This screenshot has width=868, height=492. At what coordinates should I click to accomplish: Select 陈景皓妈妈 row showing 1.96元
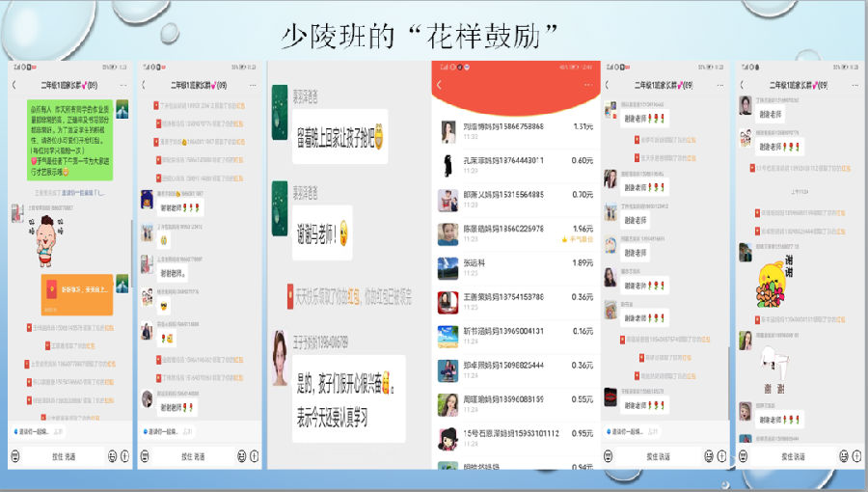[516, 232]
